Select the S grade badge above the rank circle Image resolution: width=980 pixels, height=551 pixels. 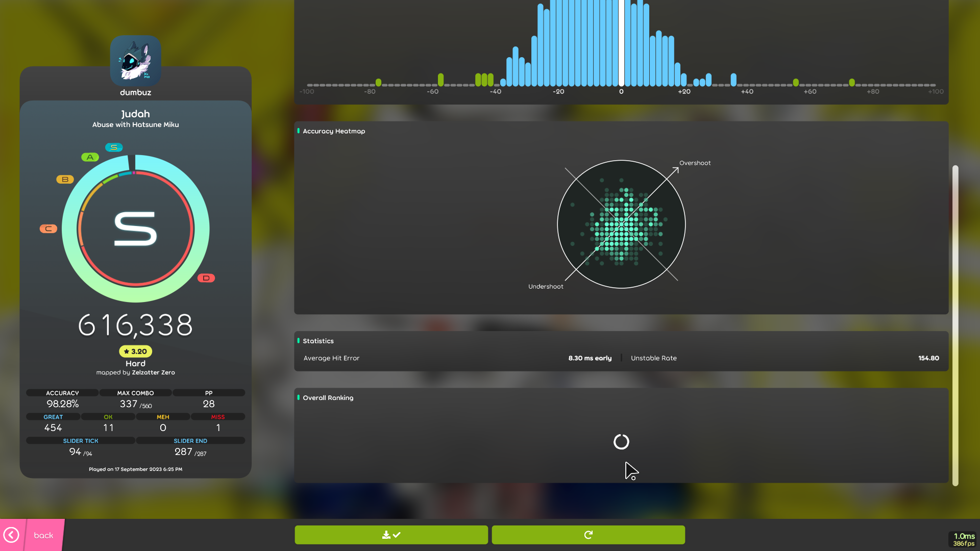114,147
